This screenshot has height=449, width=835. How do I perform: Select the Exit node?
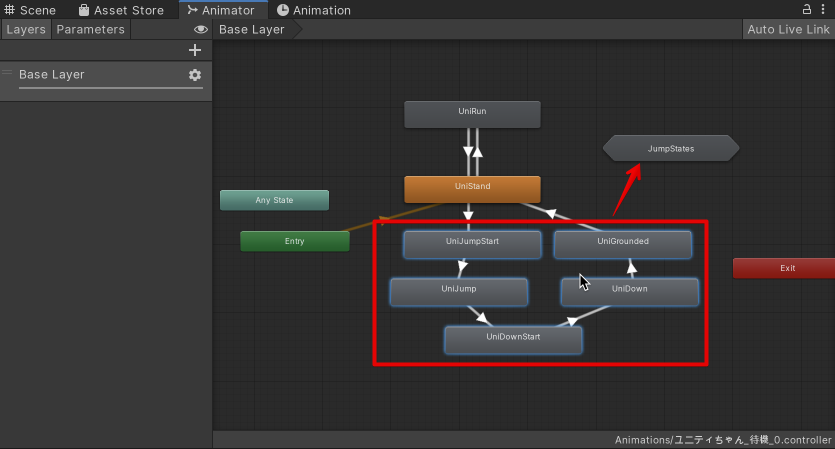point(784,268)
